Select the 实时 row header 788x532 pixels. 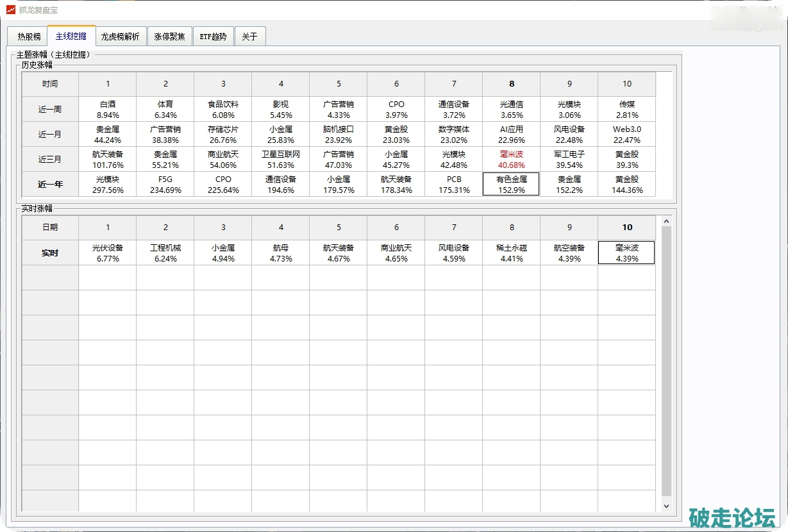tap(50, 253)
